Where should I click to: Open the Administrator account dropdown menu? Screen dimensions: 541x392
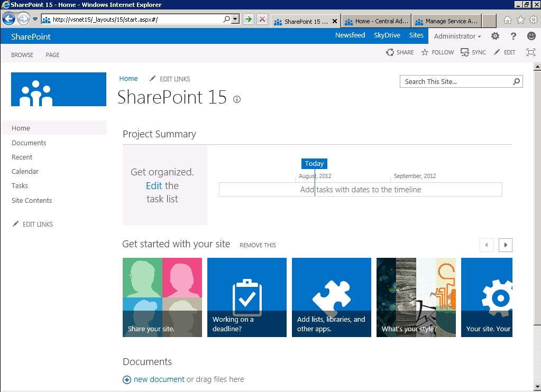(x=457, y=35)
